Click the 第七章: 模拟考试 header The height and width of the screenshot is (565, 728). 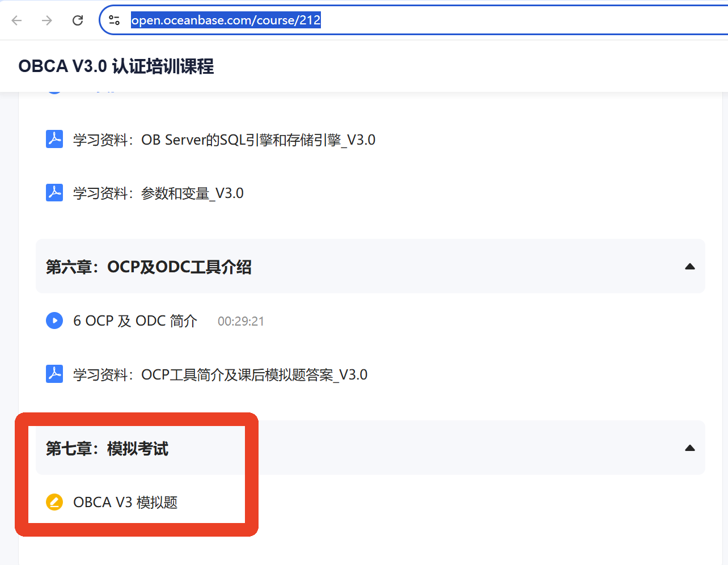click(370, 448)
